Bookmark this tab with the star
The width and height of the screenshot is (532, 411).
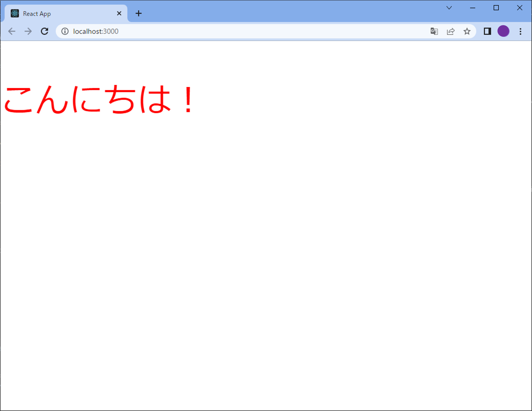click(x=467, y=31)
